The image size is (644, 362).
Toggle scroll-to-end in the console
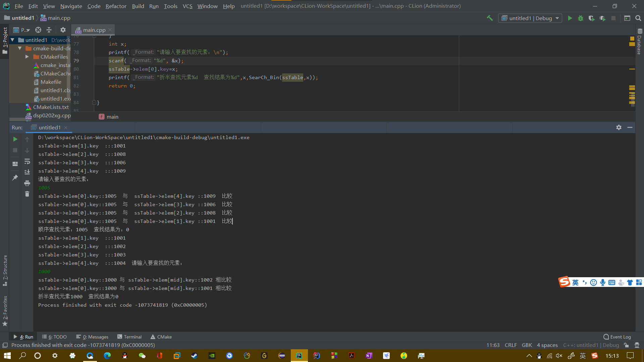[27, 172]
